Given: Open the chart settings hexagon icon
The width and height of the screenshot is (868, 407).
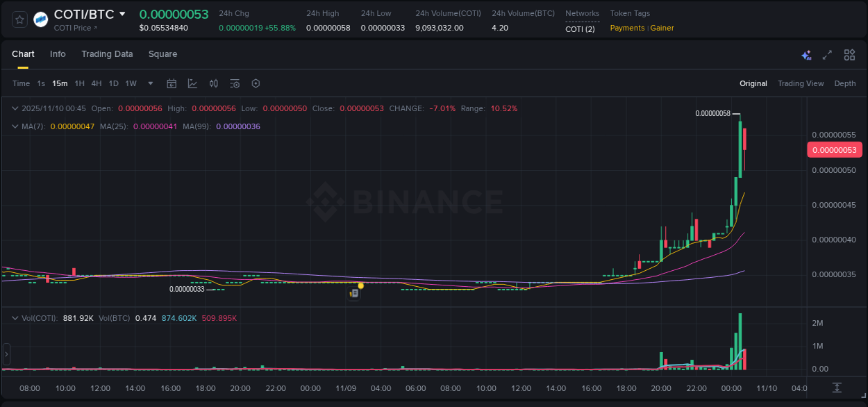Looking at the screenshot, I should tap(256, 83).
